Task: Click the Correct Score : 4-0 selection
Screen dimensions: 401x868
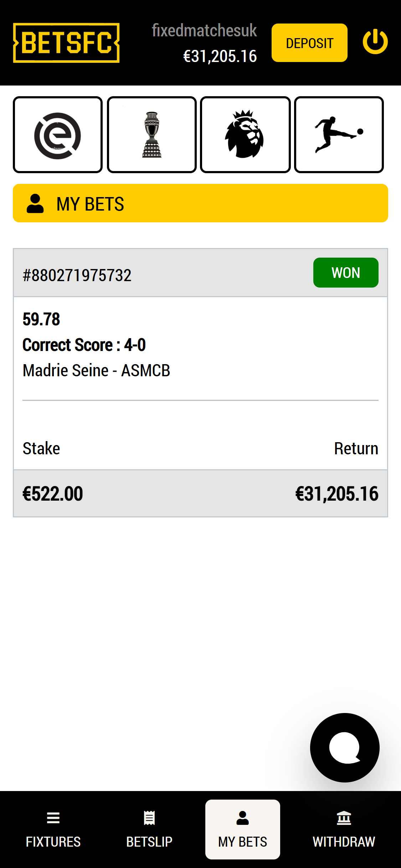Action: (x=84, y=345)
